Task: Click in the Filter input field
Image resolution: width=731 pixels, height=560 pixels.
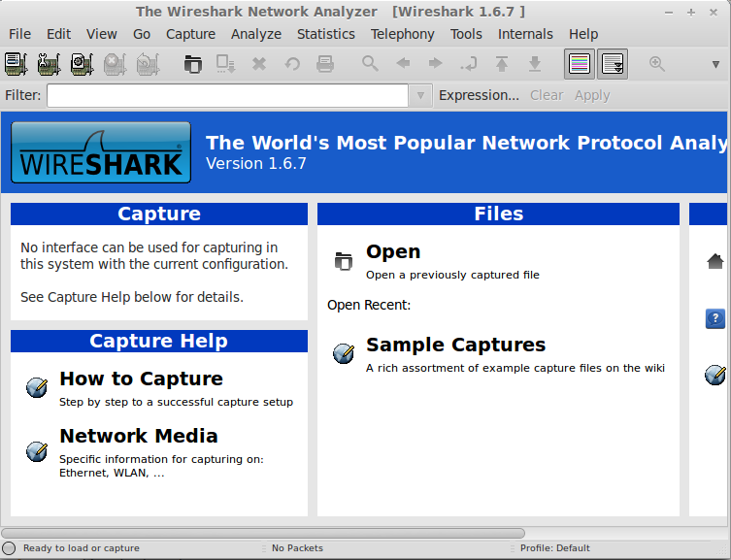Action: [227, 95]
